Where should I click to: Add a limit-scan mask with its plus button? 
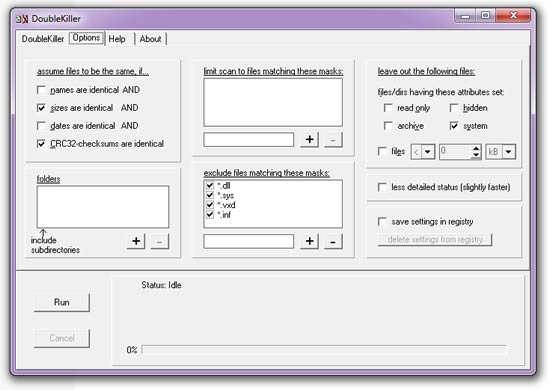point(309,140)
